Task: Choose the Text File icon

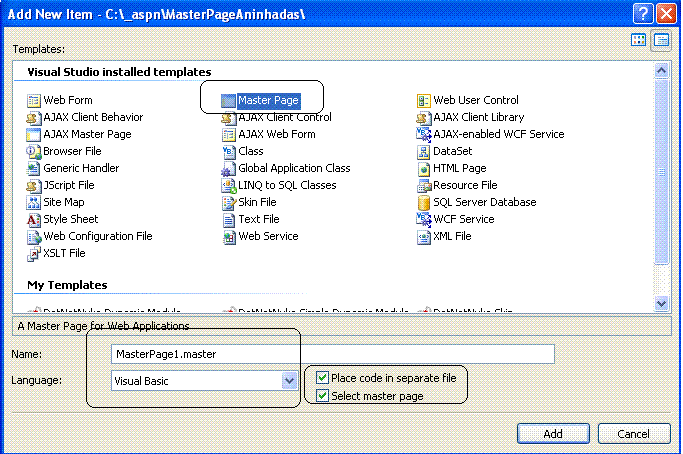Action: (228, 220)
